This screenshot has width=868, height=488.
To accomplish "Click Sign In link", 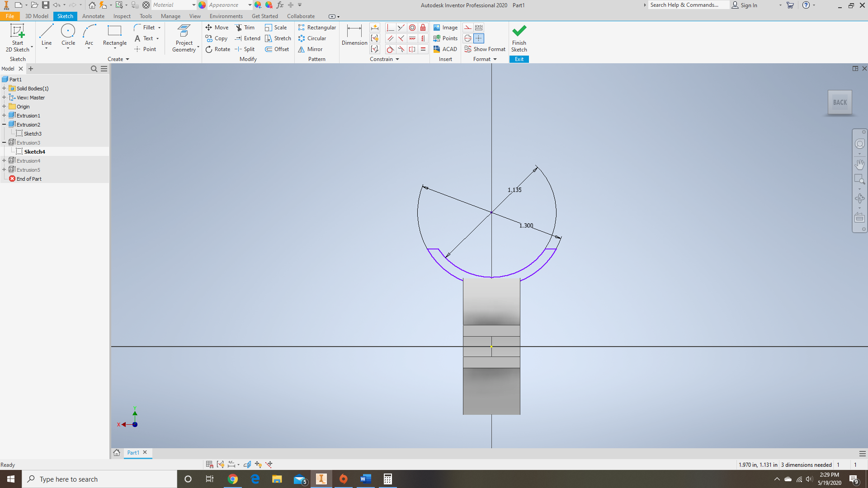I will coord(745,5).
